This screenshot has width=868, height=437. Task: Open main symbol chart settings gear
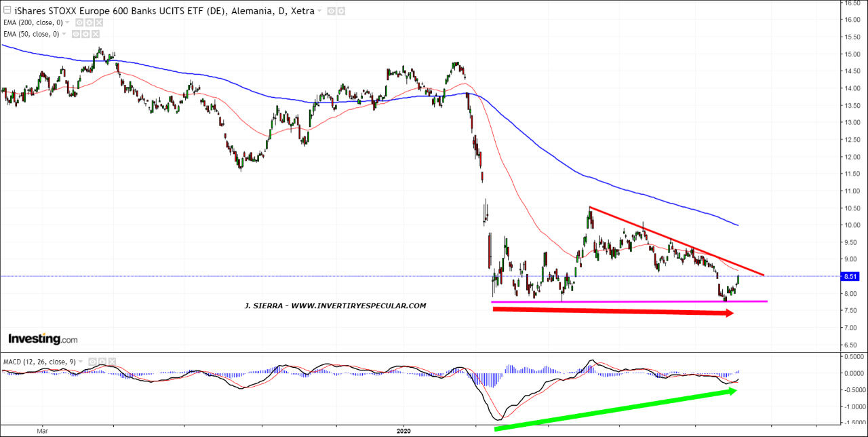[x=341, y=12]
